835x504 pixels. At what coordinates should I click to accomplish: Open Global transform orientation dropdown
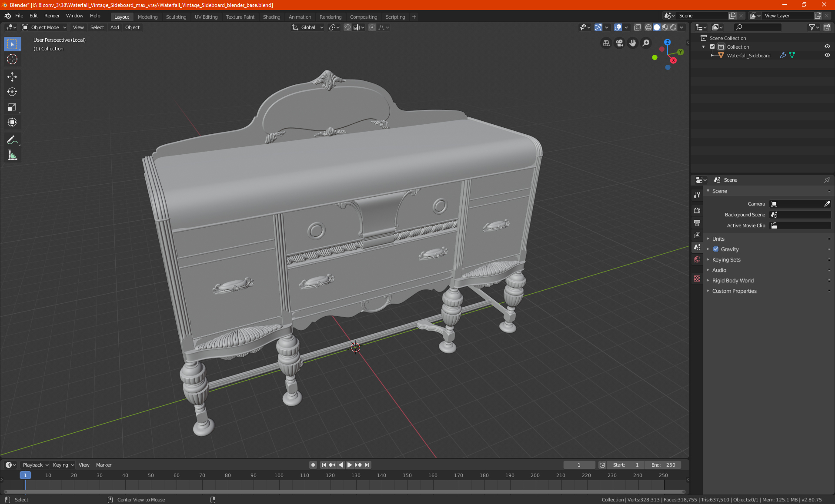(x=307, y=27)
